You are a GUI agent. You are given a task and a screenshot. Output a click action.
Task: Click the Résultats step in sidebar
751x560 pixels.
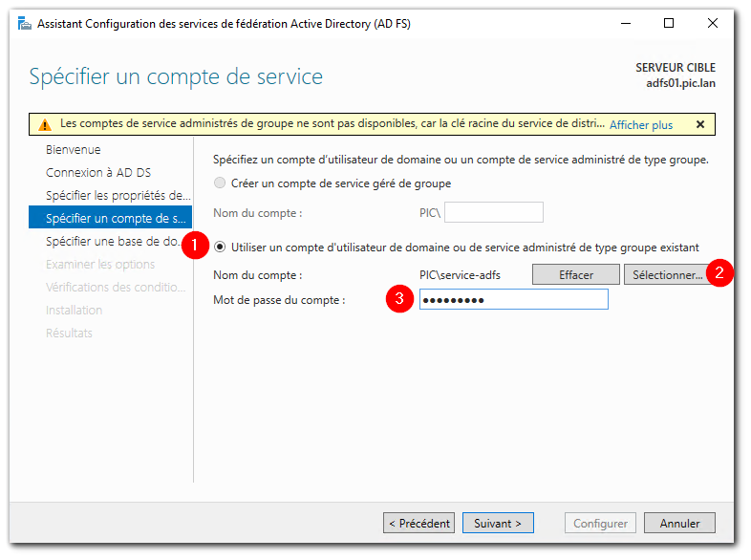pyautogui.click(x=69, y=333)
